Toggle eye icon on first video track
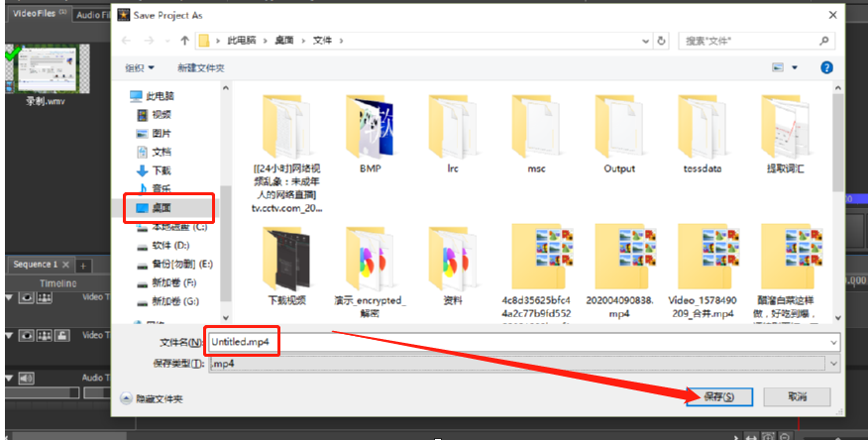 (26, 297)
